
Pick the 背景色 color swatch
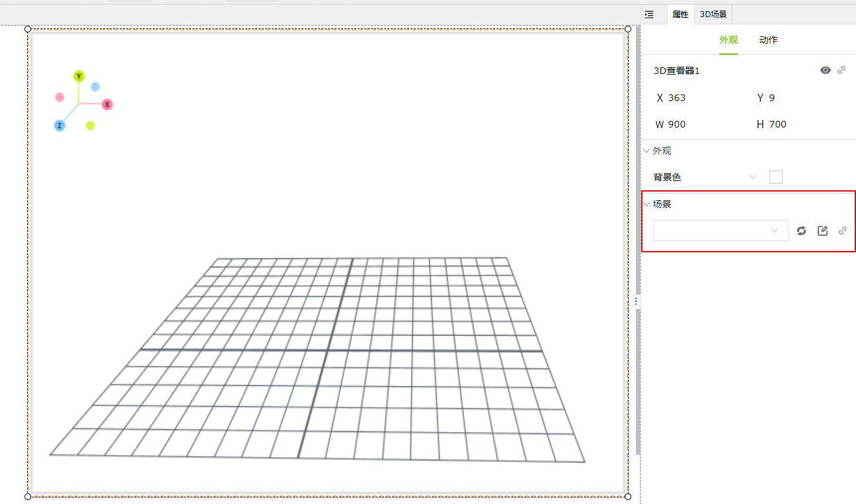[775, 177]
